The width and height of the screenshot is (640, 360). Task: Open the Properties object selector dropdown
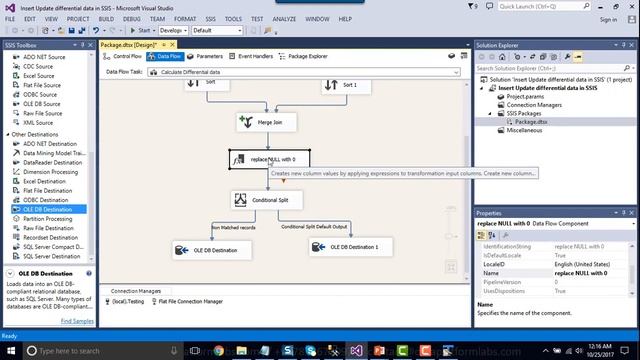click(633, 224)
